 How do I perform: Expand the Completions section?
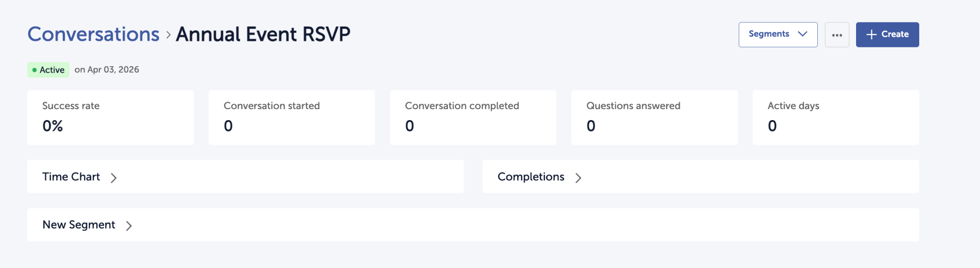[x=531, y=177]
